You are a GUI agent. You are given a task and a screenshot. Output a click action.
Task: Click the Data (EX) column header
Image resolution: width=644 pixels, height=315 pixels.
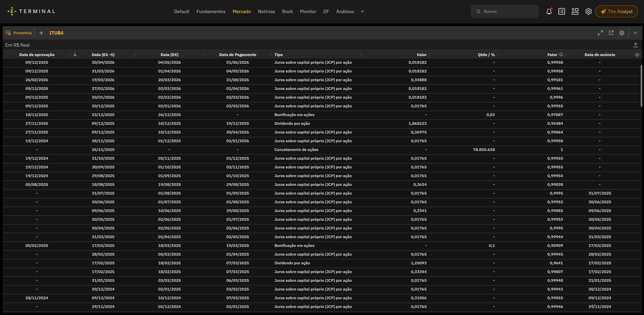coord(169,55)
